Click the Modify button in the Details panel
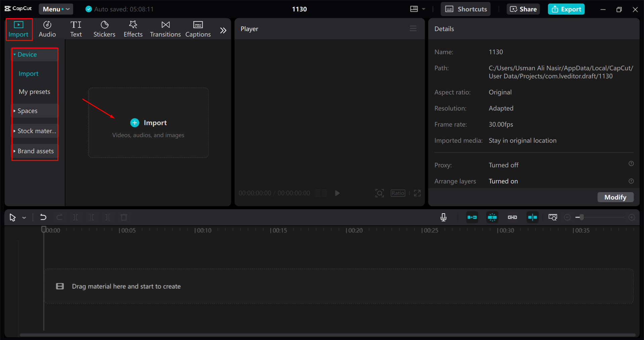Image resolution: width=644 pixels, height=340 pixels. pos(615,197)
